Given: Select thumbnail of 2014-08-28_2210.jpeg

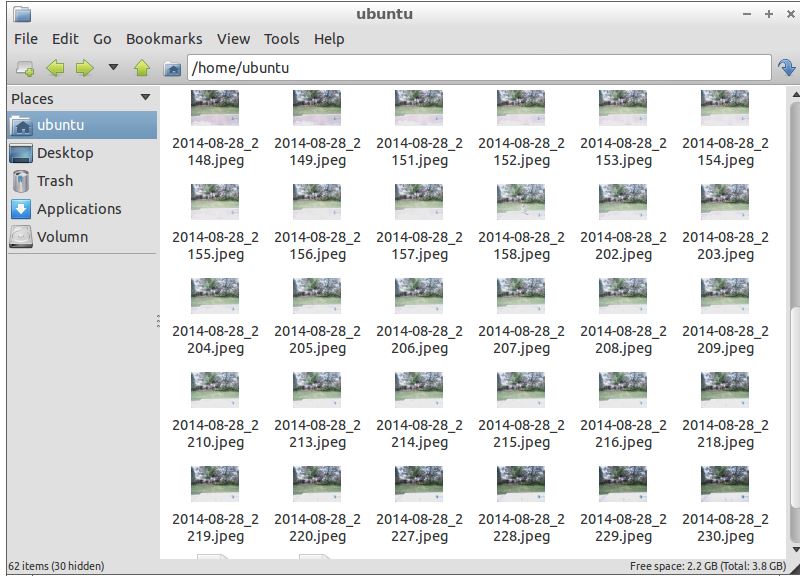Looking at the screenshot, I should tap(215, 390).
